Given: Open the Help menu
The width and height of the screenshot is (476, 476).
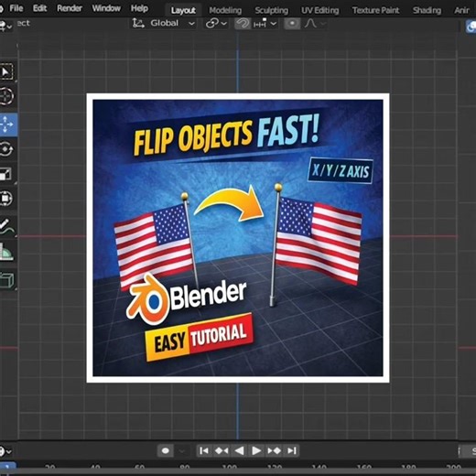Looking at the screenshot, I should 139,8.
